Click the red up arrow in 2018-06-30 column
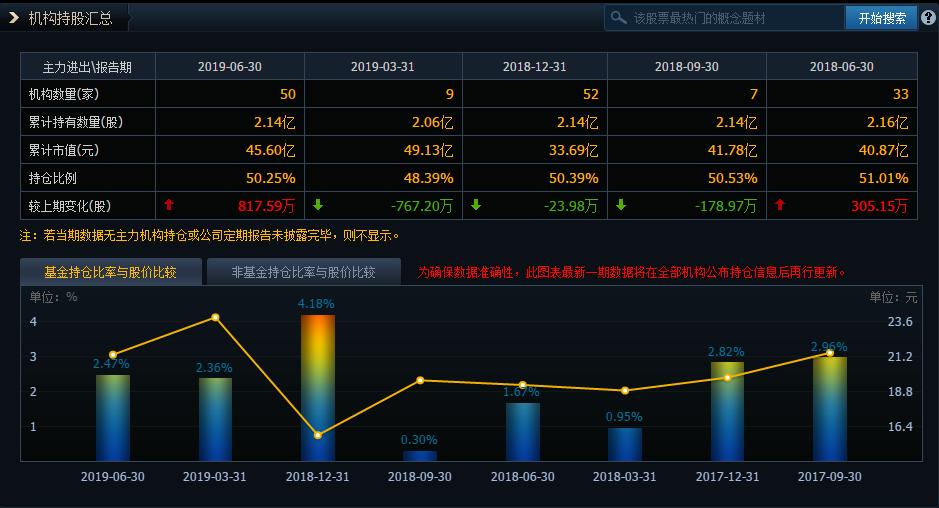939x508 pixels. click(x=780, y=205)
